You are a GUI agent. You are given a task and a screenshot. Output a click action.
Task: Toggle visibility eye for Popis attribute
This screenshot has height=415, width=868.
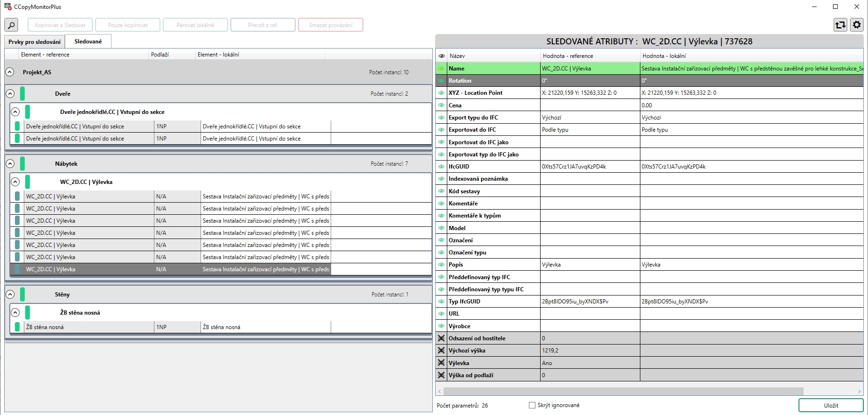coord(441,264)
